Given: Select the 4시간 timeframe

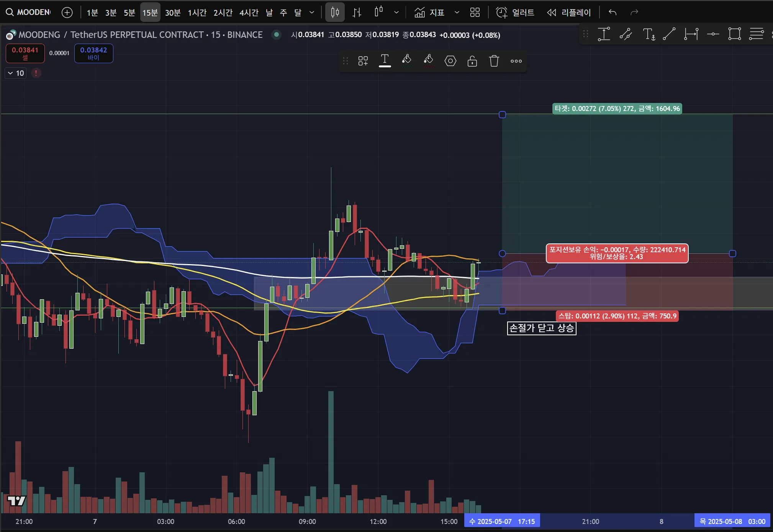Looking at the screenshot, I should [249, 13].
